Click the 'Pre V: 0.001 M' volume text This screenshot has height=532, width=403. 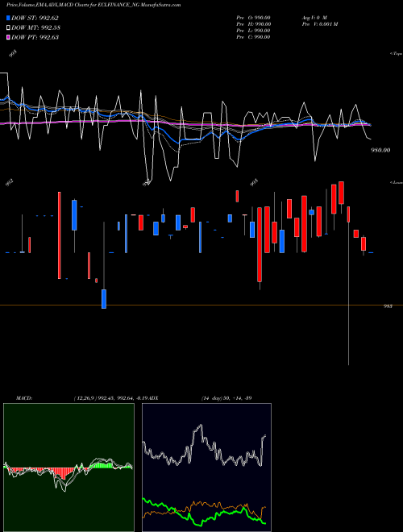320,23
